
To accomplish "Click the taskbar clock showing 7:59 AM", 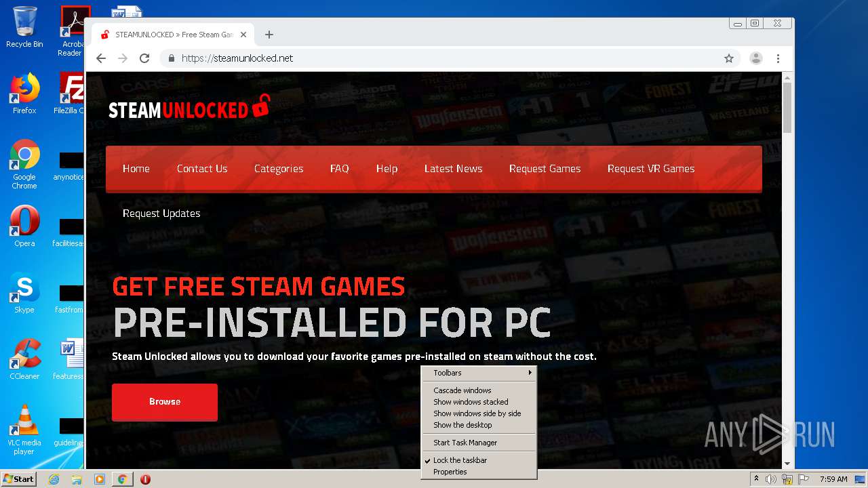I will coord(833,479).
